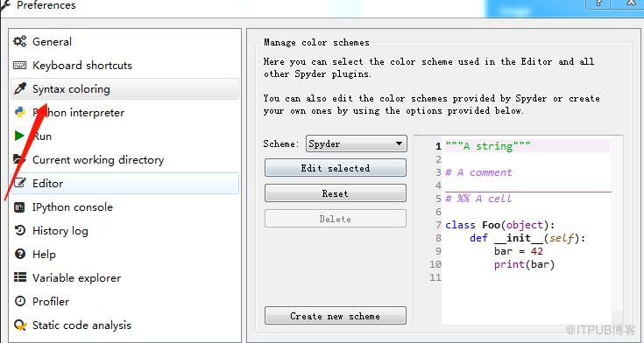This screenshot has height=343, width=644.
Task: Click Create new scheme button
Action: (x=336, y=316)
